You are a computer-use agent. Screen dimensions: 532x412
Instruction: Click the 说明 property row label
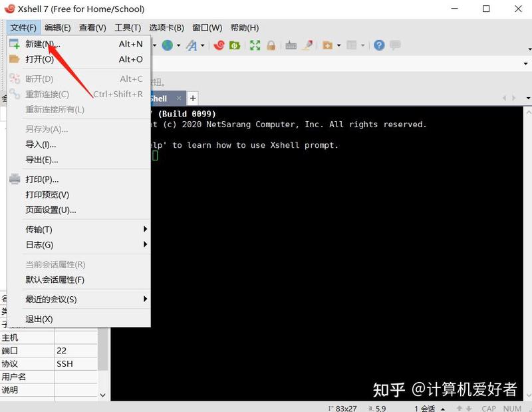point(10,390)
